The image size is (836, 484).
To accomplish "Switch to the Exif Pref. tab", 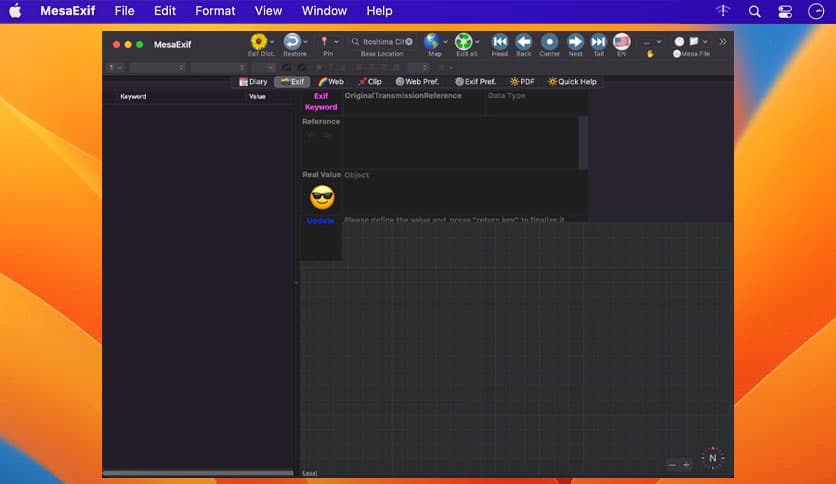I will 476,82.
